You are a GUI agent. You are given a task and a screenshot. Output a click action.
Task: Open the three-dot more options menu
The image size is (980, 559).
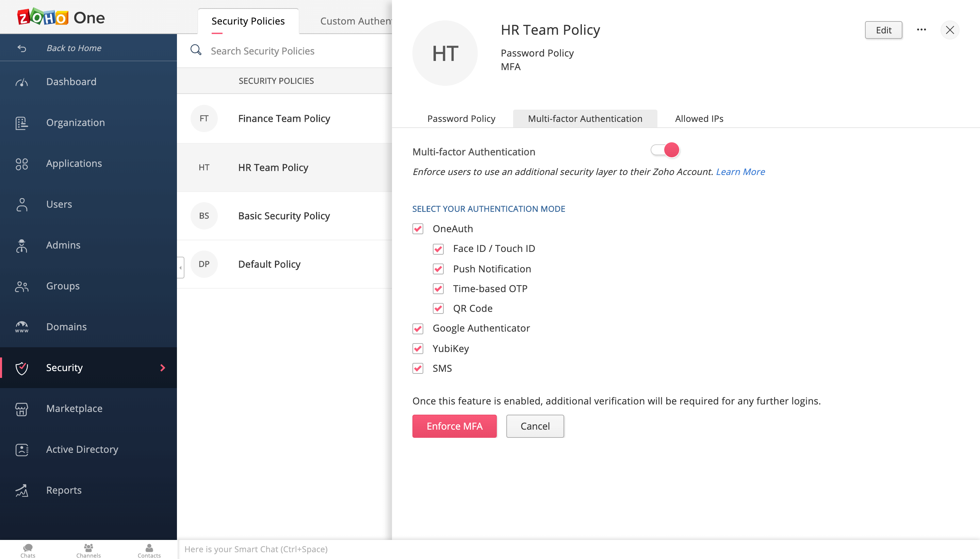pyautogui.click(x=921, y=30)
